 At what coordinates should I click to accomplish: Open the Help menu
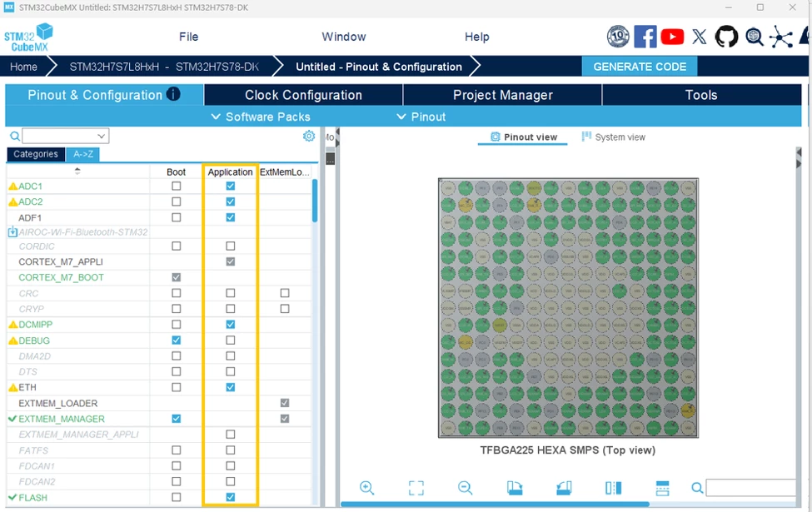point(477,37)
